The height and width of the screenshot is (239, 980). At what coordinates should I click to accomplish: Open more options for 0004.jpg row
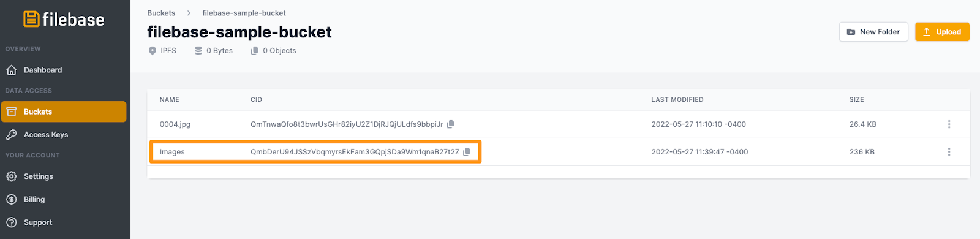(949, 124)
